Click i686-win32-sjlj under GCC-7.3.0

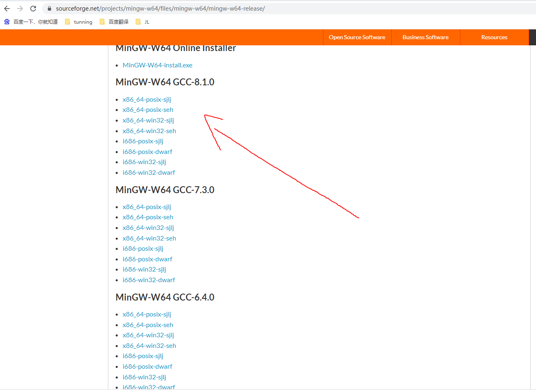[x=144, y=269]
